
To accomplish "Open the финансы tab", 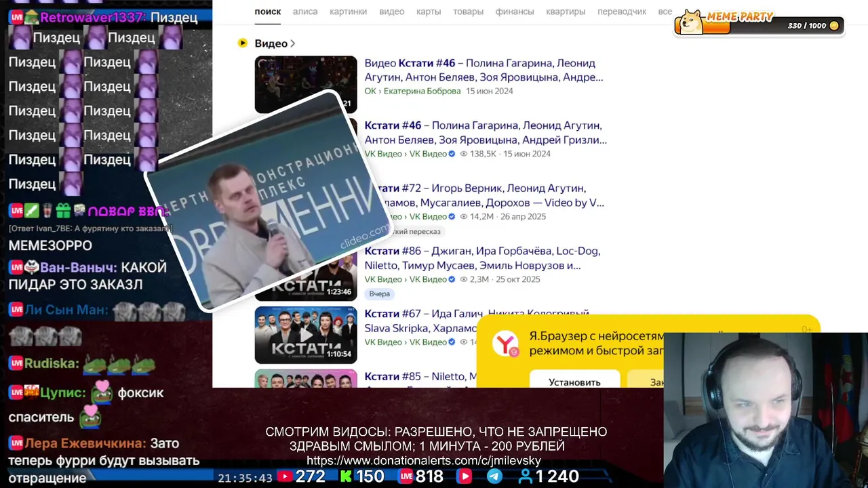I will point(515,12).
